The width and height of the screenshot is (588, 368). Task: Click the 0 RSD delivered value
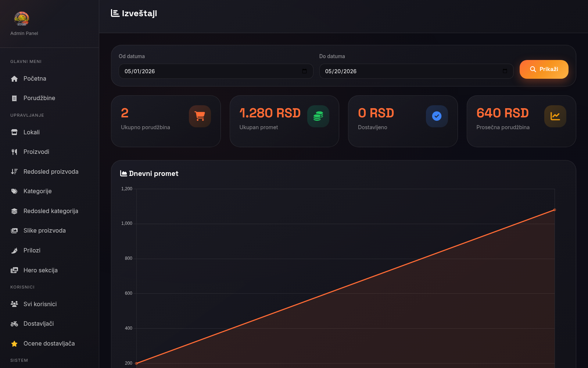376,113
